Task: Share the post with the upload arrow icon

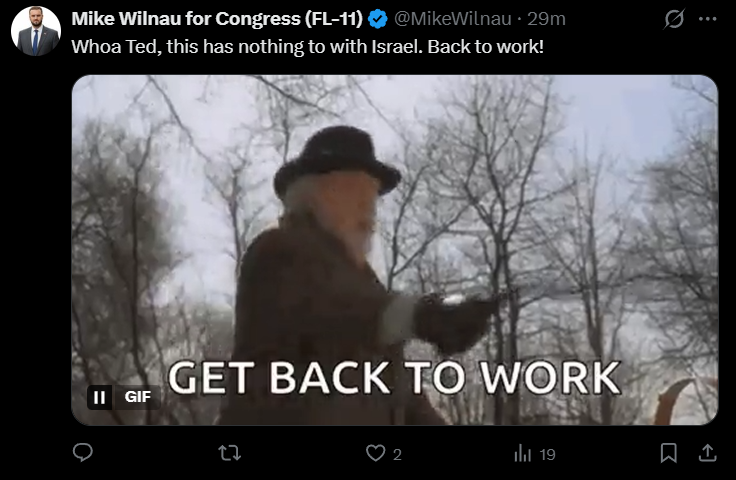Action: [x=707, y=453]
